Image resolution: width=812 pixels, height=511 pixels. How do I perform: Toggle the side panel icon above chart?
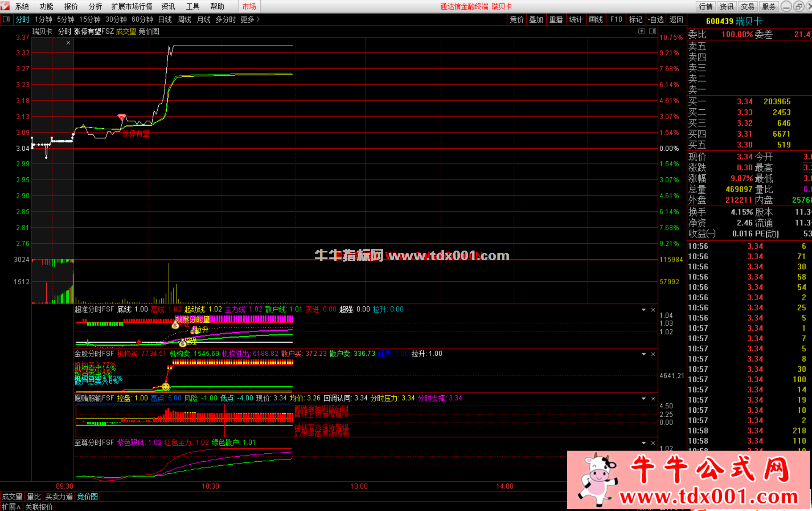(652, 31)
